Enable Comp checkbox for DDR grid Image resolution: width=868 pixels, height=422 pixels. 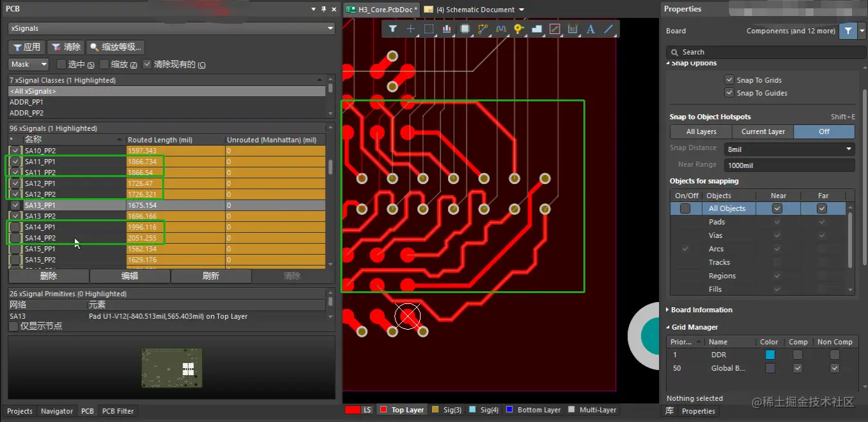click(x=797, y=355)
